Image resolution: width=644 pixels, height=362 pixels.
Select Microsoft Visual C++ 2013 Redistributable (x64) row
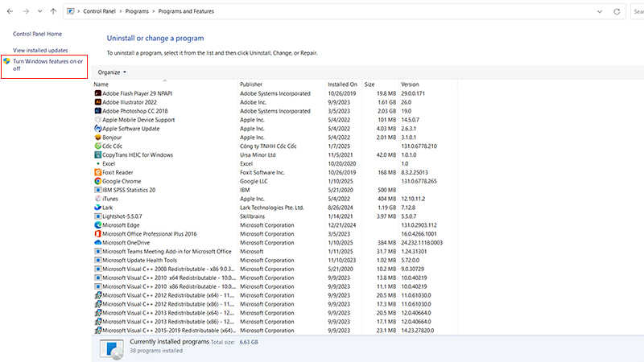click(x=274, y=313)
